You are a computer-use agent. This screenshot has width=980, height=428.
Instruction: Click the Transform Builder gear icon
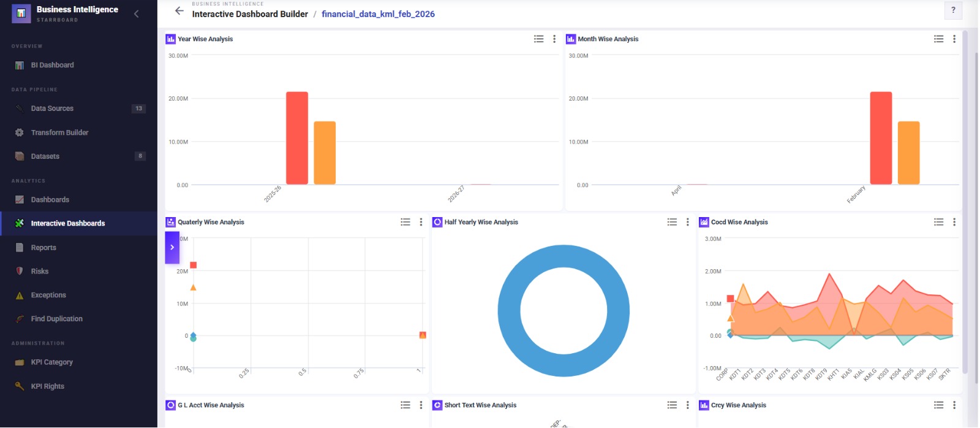coord(20,132)
